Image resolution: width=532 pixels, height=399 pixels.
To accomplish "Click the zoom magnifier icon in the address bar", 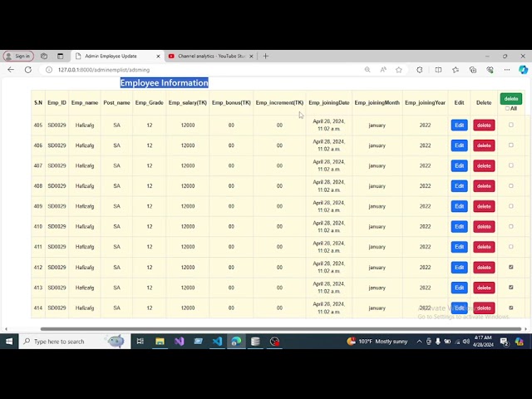I will click(x=367, y=70).
